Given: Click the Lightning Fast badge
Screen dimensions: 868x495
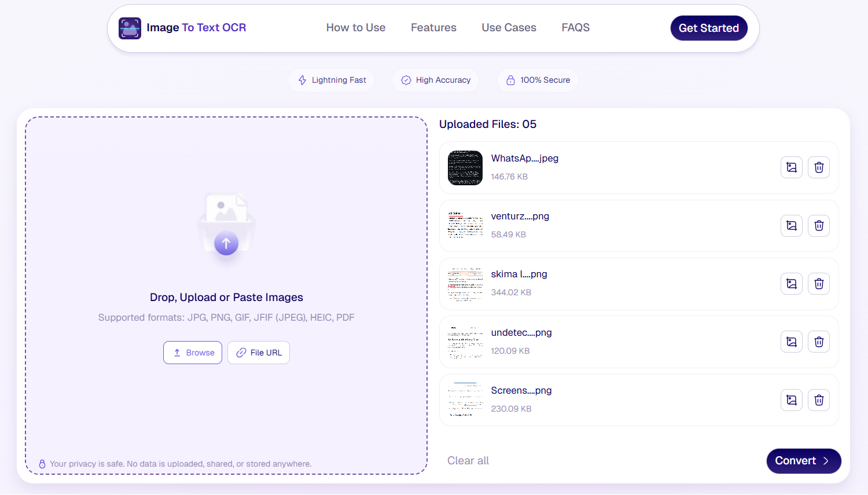Looking at the screenshot, I should (332, 80).
